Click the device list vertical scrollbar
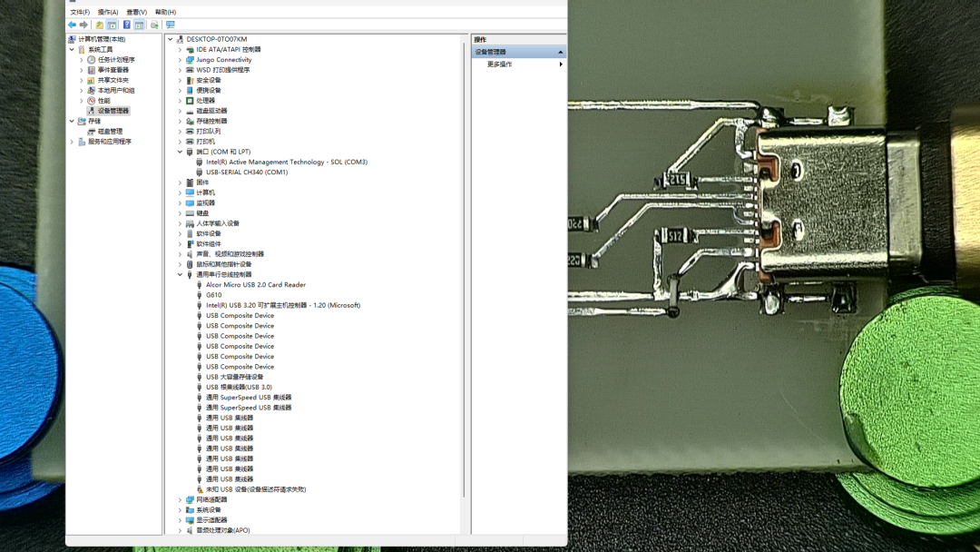The height and width of the screenshot is (552, 980). [465, 266]
